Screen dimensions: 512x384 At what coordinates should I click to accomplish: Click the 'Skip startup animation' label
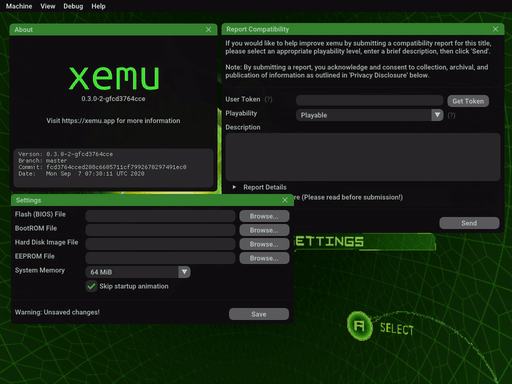pos(134,286)
